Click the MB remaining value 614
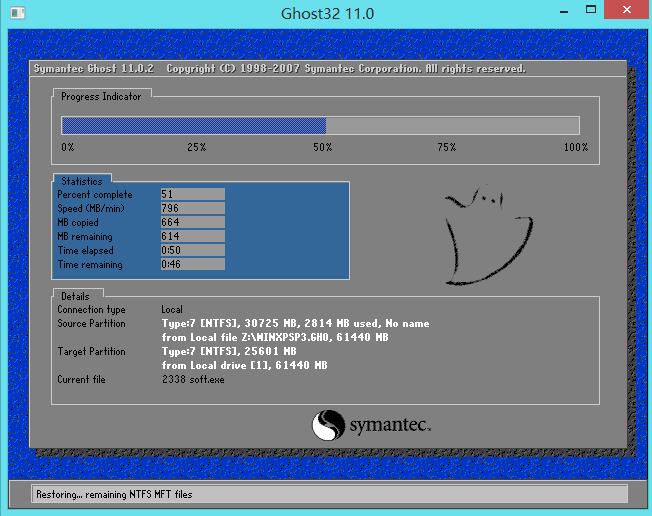The image size is (652, 516). (193, 236)
